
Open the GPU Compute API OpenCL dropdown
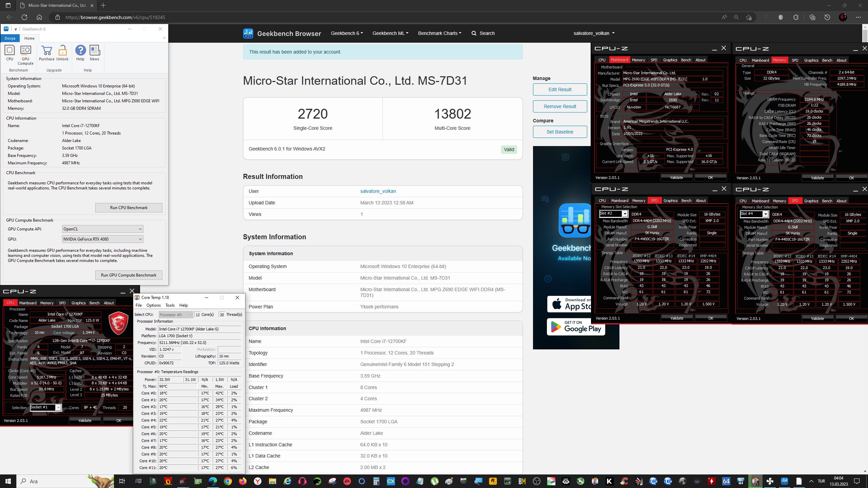pyautogui.click(x=102, y=229)
